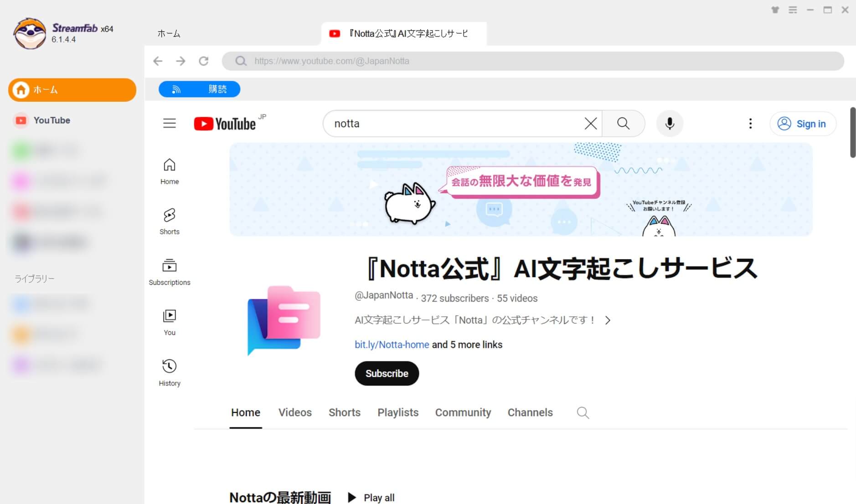Viewport: 856px width, 504px height.
Task: Click the channel search magnifier icon
Action: (x=583, y=413)
